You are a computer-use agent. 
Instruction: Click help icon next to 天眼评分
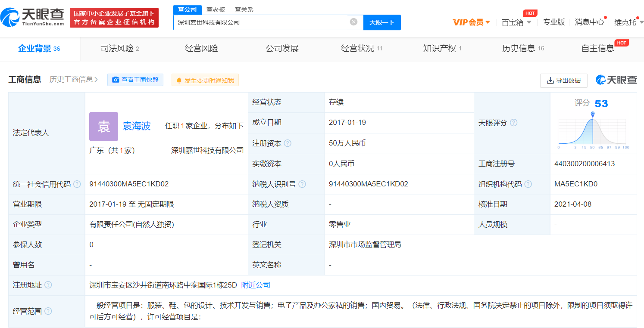pos(514,123)
